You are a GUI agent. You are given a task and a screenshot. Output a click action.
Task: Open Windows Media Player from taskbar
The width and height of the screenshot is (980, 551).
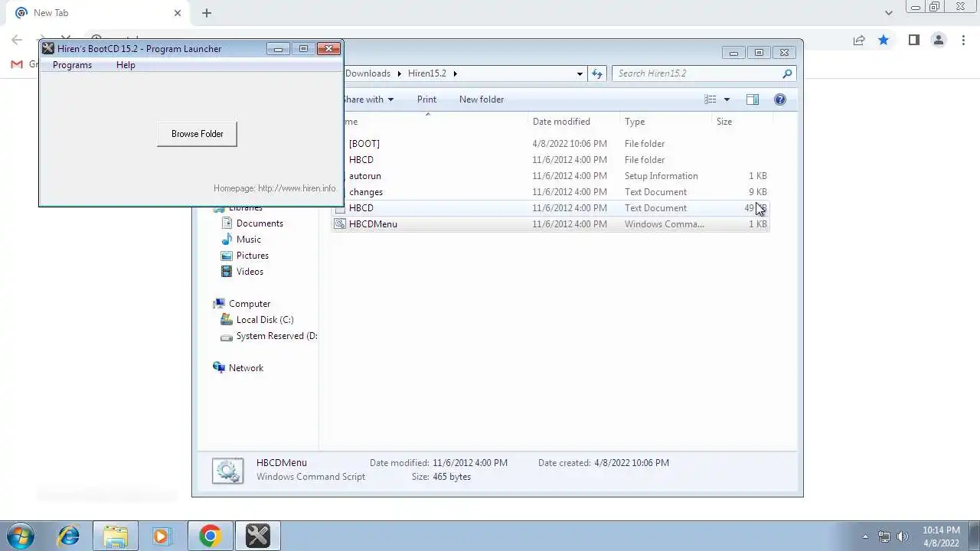[x=162, y=536]
